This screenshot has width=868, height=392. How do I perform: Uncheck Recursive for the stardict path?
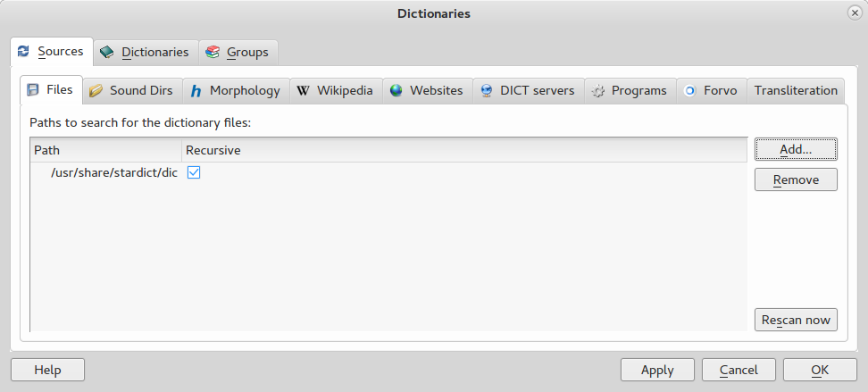coord(194,172)
